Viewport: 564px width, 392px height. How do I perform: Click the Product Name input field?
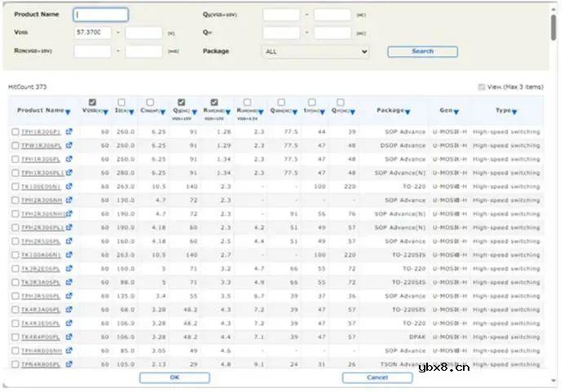[101, 15]
